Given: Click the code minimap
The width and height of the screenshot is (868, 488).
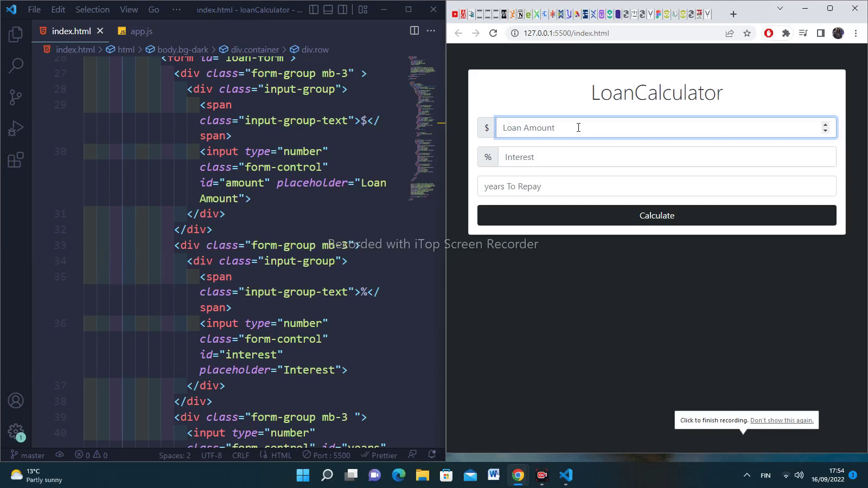Looking at the screenshot, I should 422,127.
